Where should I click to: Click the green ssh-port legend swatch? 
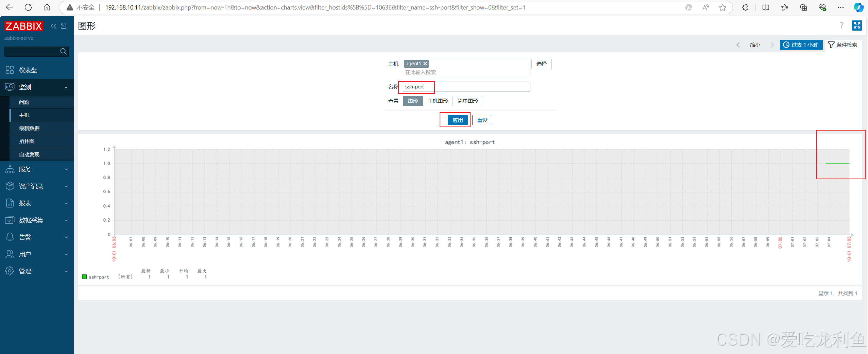tap(84, 277)
